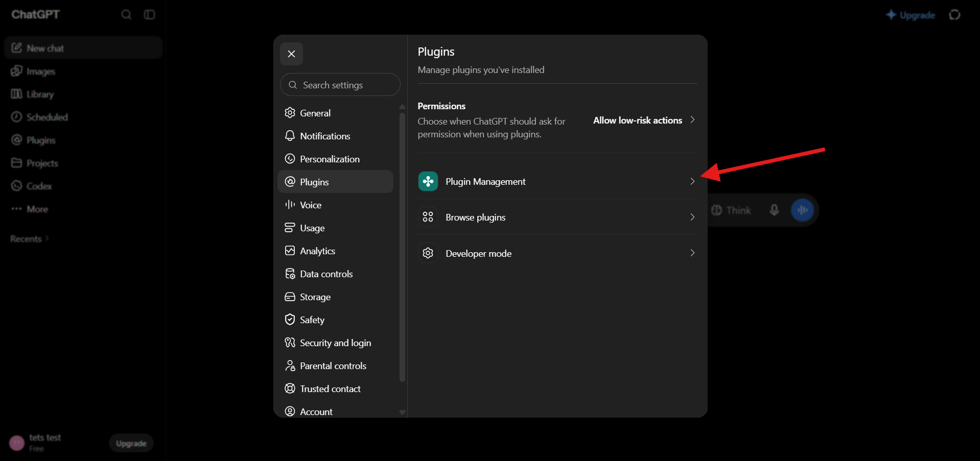
Task: Expand More options in the sidebar
Action: pyautogui.click(x=83, y=209)
